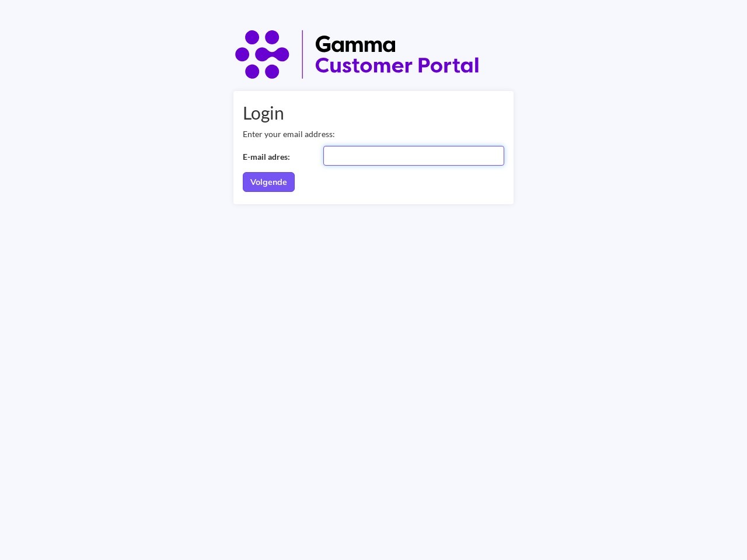Click the lower-left dot of the Gamma emblem
The image size is (747, 560).
point(252,72)
